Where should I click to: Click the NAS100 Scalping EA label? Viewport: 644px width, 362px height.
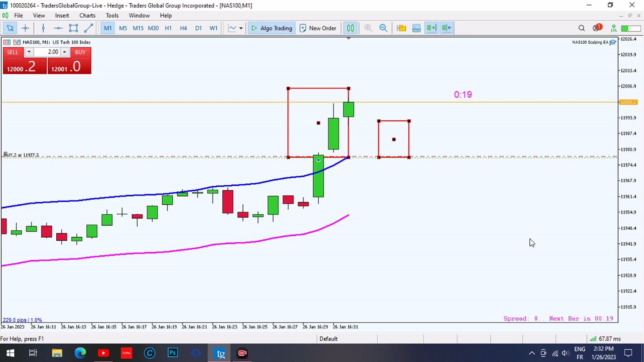point(590,42)
